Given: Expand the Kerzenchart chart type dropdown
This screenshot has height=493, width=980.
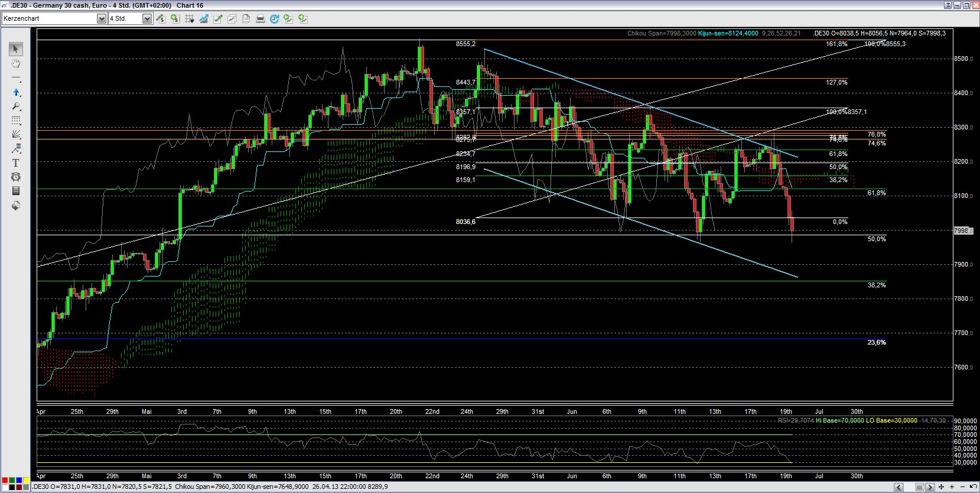Looking at the screenshot, I should pyautogui.click(x=101, y=19).
